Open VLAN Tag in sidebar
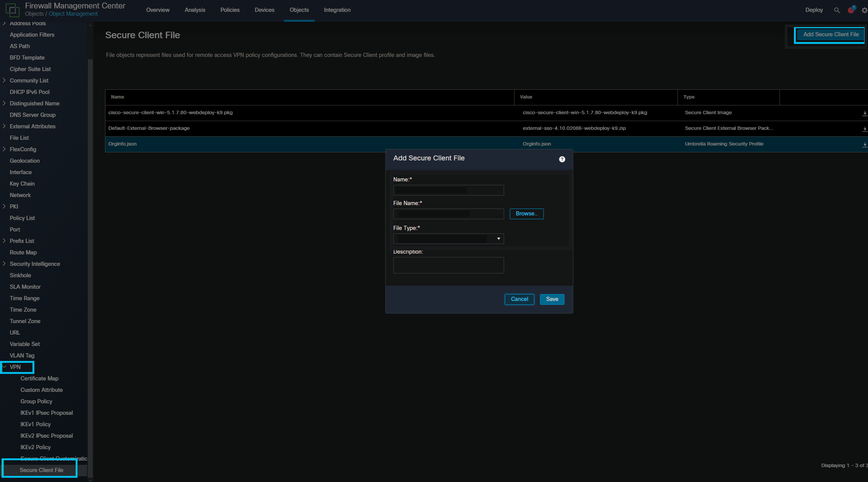Image resolution: width=868 pixels, height=482 pixels. click(x=22, y=355)
